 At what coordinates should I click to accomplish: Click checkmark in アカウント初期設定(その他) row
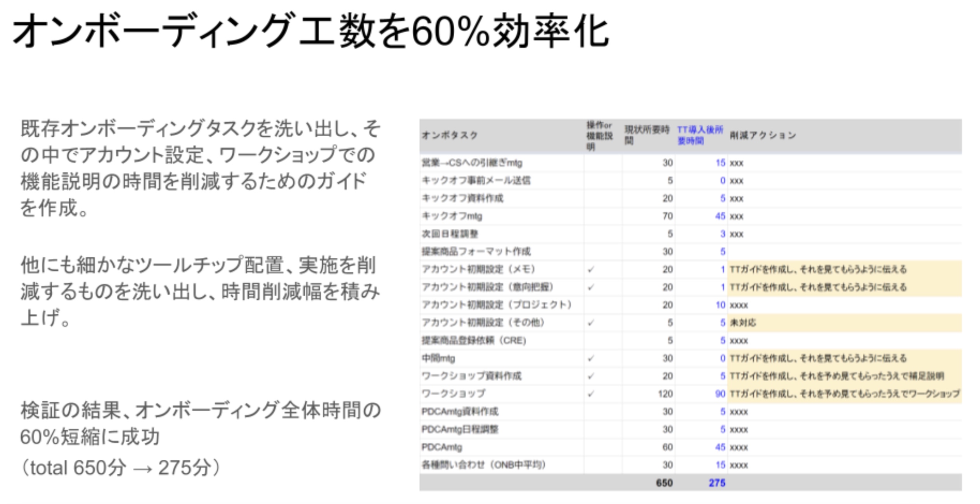pyautogui.click(x=590, y=323)
